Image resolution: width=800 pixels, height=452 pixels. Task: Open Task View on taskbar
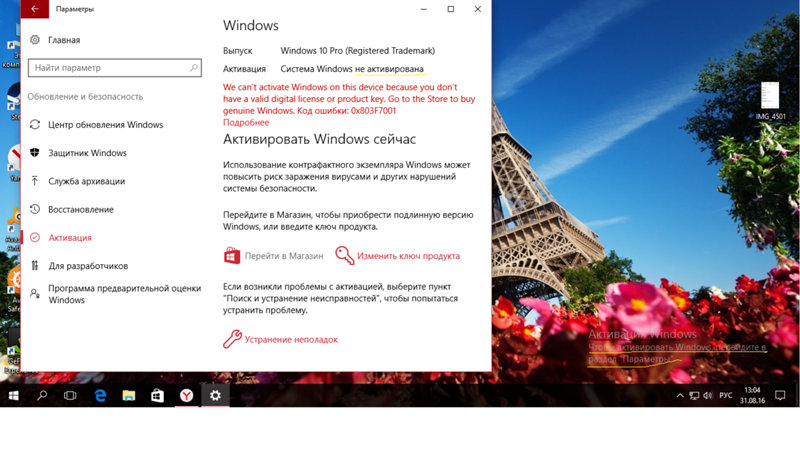(70, 395)
